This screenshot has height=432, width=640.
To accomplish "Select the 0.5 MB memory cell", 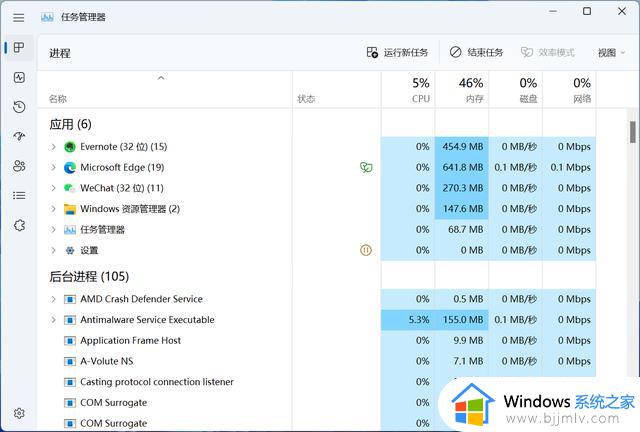I will (462, 299).
